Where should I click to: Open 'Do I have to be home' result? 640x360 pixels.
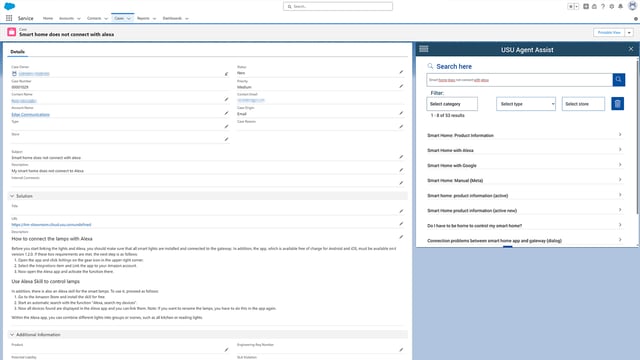coord(524,225)
